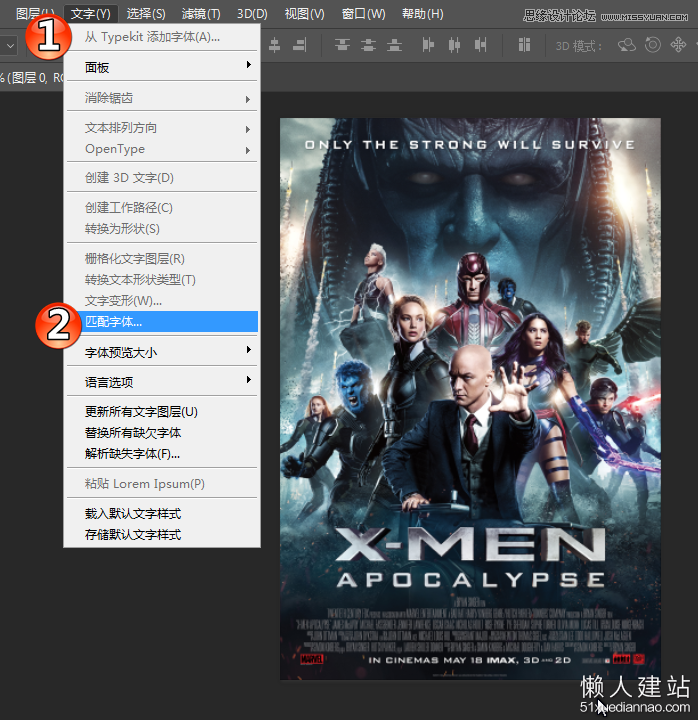Select the 3D orbit camera icon

[627, 45]
